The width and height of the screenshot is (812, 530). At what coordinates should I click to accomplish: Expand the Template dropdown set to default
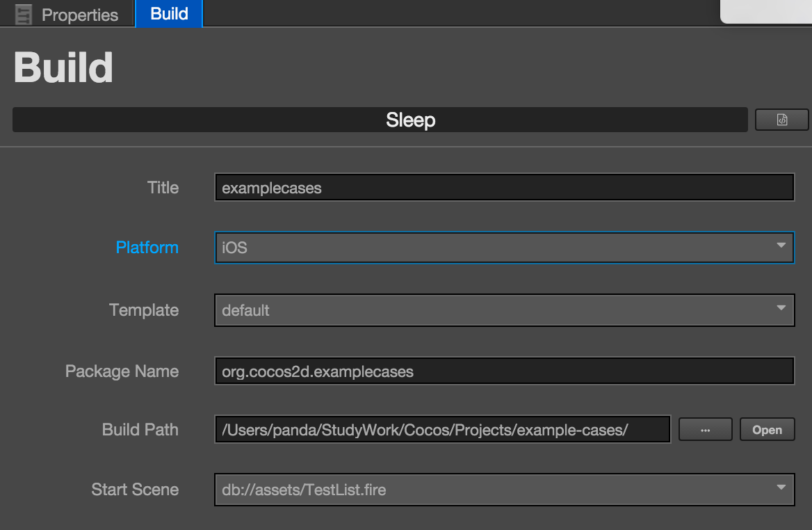point(504,310)
